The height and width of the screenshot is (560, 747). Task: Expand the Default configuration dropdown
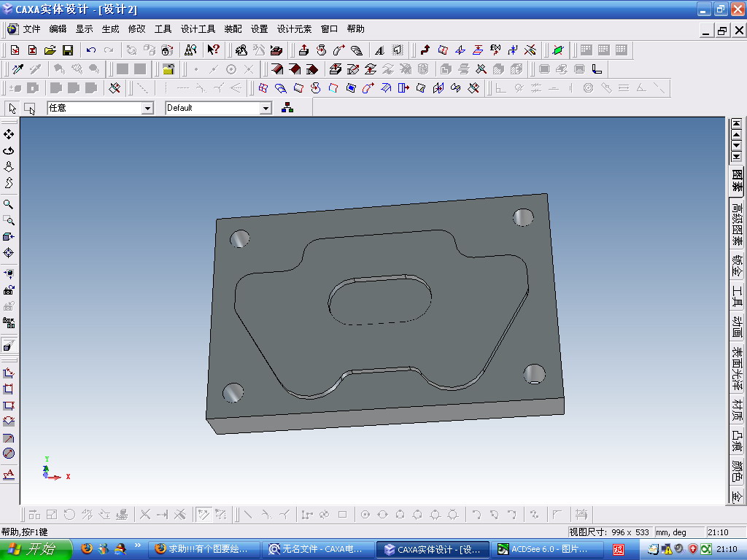266,109
